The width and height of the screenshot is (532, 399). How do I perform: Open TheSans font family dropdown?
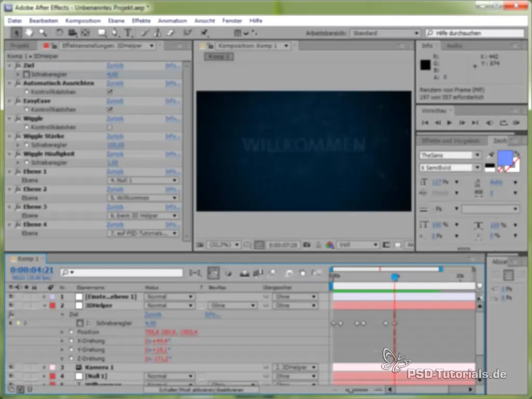pos(450,155)
